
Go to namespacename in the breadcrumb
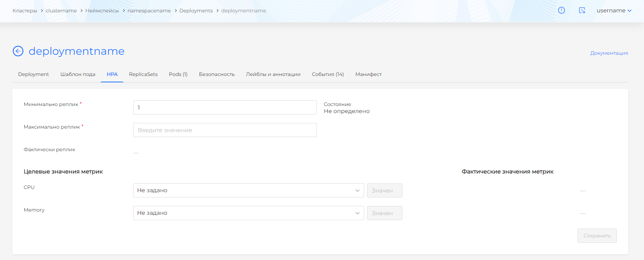149,11
